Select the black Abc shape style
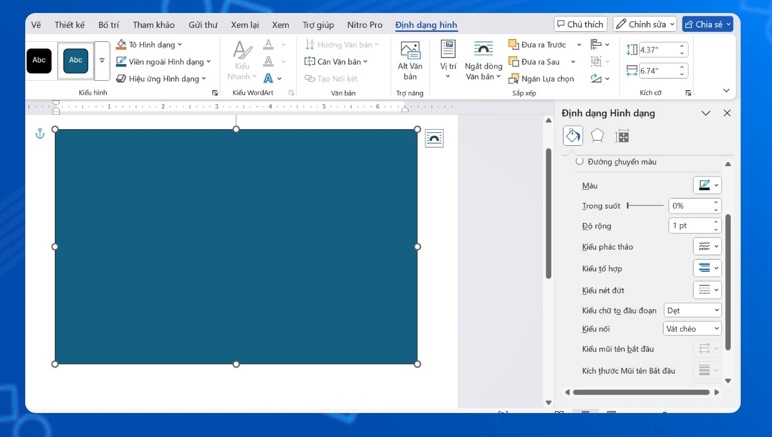 (x=39, y=61)
